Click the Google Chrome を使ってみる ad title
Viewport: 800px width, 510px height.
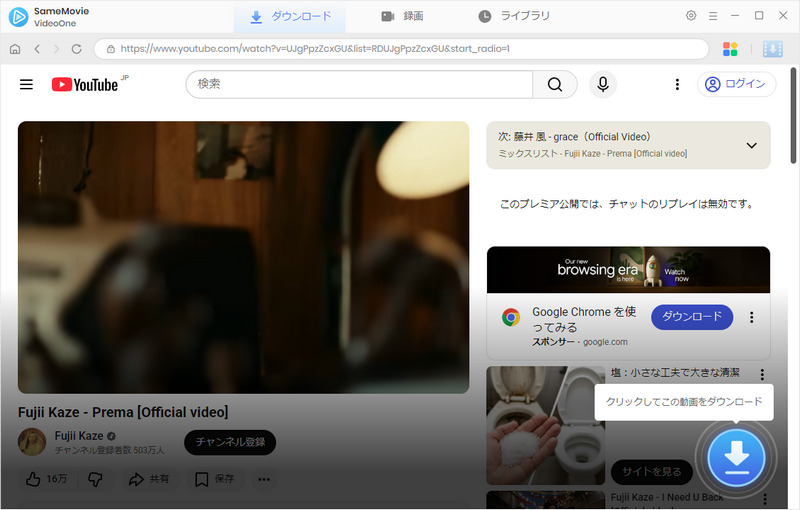pos(584,319)
